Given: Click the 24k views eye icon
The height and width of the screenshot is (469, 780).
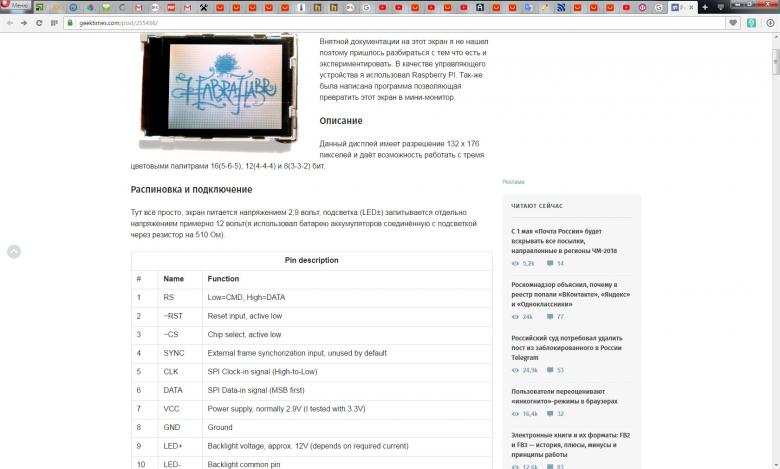Looking at the screenshot, I should pyautogui.click(x=515, y=316).
